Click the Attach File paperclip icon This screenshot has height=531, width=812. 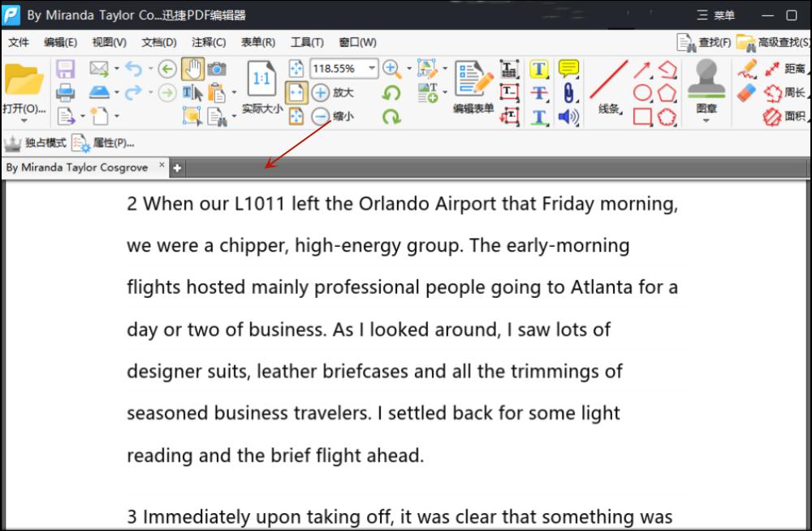pos(568,93)
